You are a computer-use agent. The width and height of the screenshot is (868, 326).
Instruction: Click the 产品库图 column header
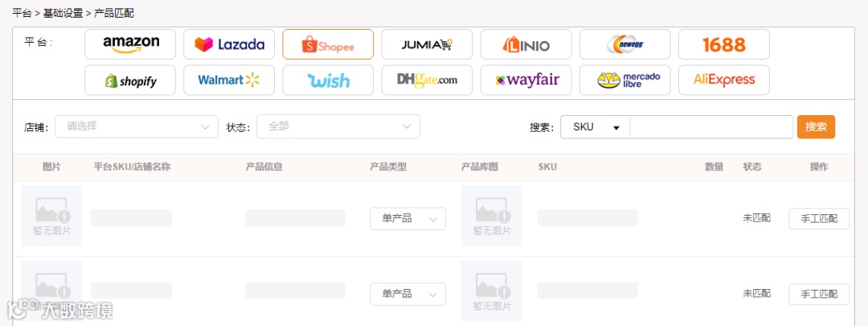pos(480,167)
